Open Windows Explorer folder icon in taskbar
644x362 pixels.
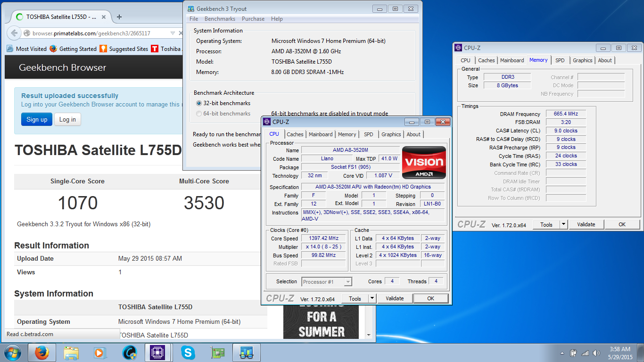coord(71,353)
